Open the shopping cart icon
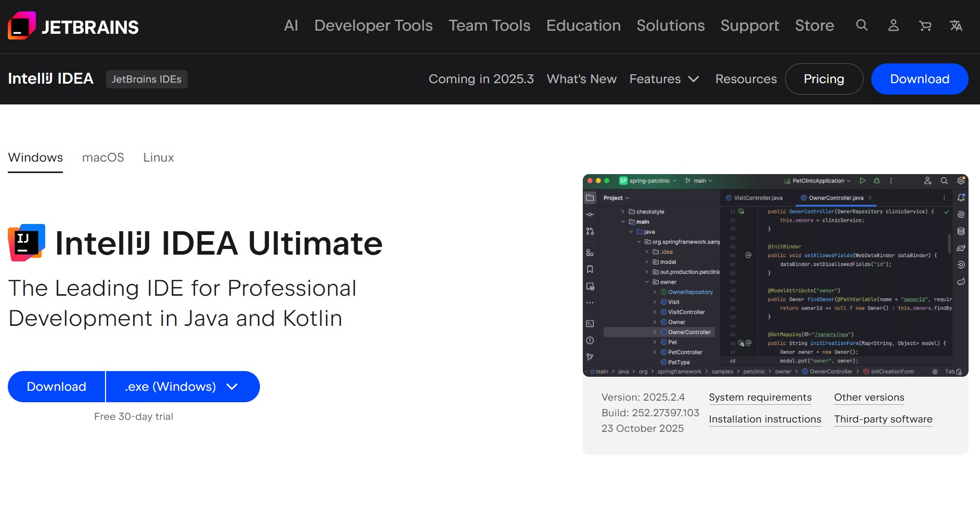The height and width of the screenshot is (515, 980). [x=925, y=25]
